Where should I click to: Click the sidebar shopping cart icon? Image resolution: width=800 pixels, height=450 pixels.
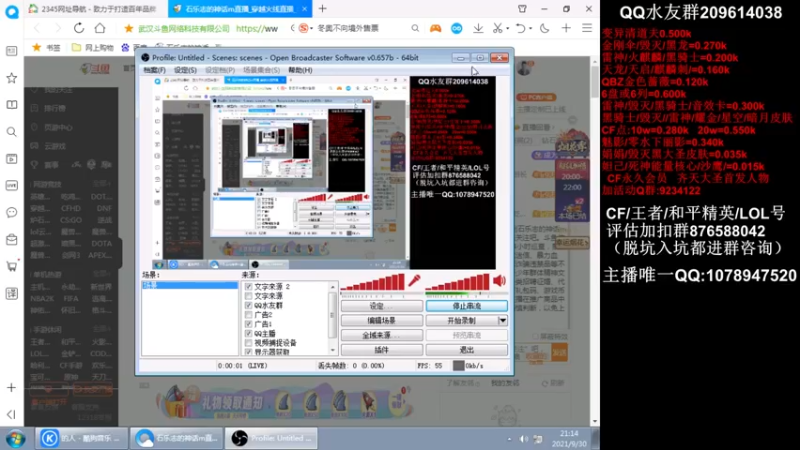click(x=11, y=266)
